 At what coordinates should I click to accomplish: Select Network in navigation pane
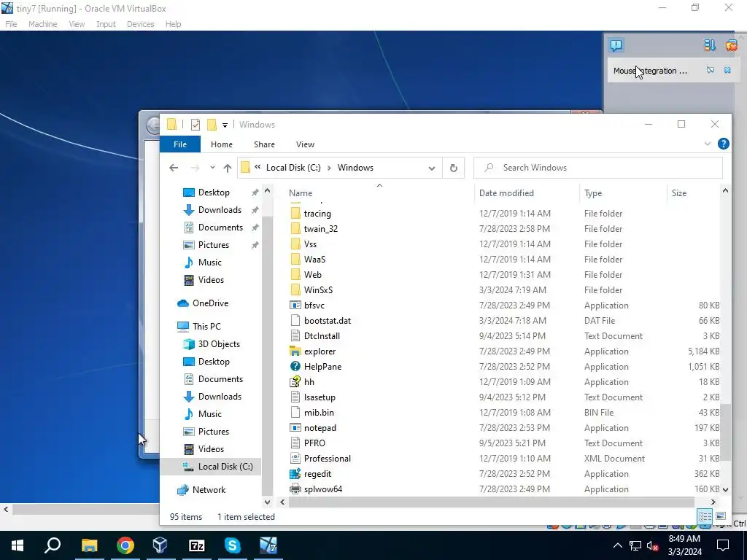tap(209, 490)
